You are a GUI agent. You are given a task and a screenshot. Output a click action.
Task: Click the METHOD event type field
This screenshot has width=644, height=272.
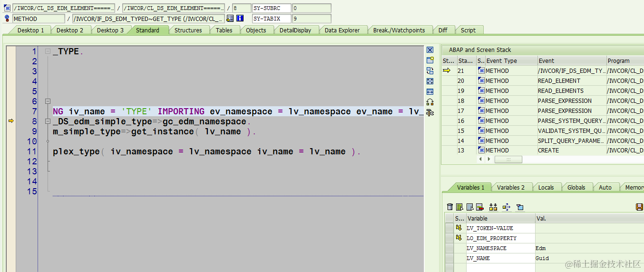(x=38, y=19)
